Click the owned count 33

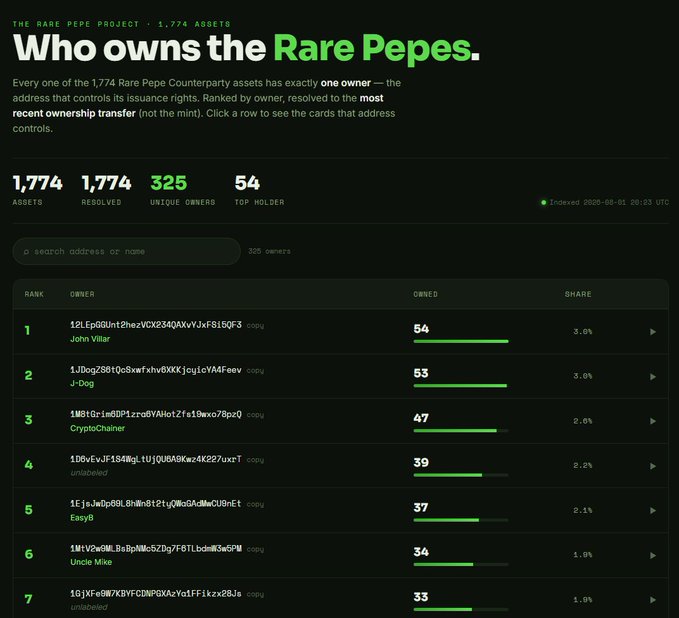pos(421,597)
